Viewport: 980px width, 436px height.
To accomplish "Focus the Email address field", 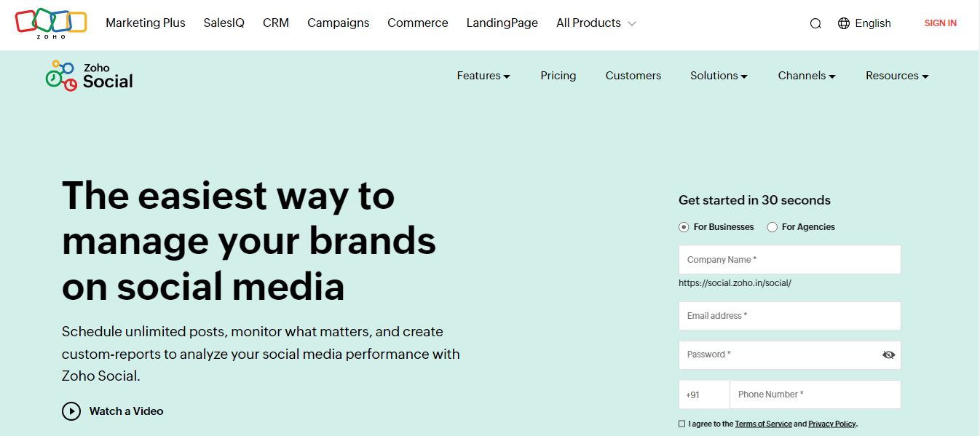I will click(x=789, y=316).
